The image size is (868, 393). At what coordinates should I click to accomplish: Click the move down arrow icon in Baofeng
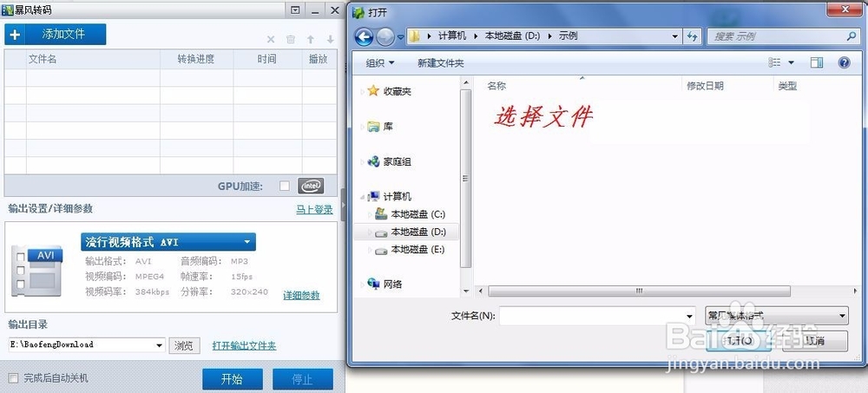tap(331, 39)
